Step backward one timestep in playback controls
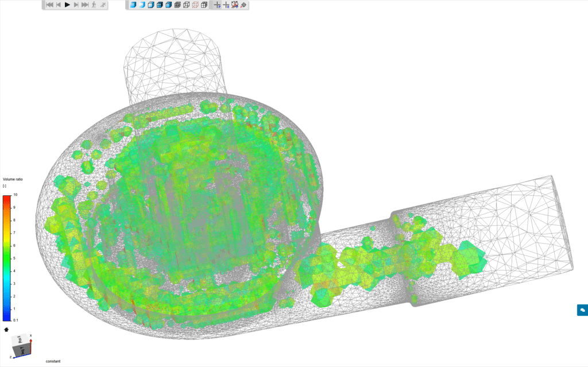The width and height of the screenshot is (588, 367). (x=58, y=6)
